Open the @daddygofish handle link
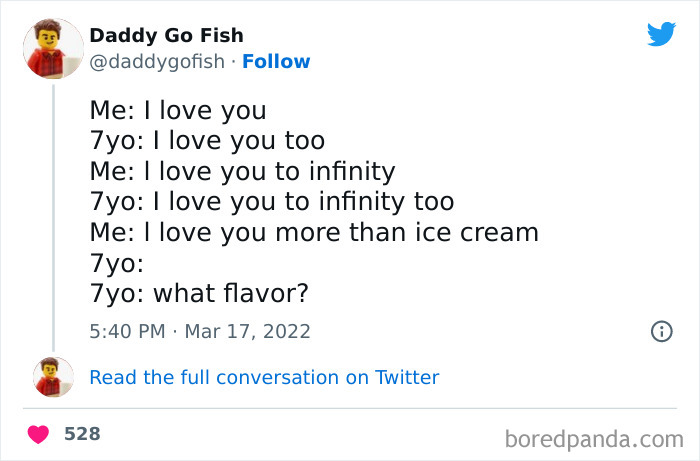700x461 pixels. pyautogui.click(x=157, y=62)
